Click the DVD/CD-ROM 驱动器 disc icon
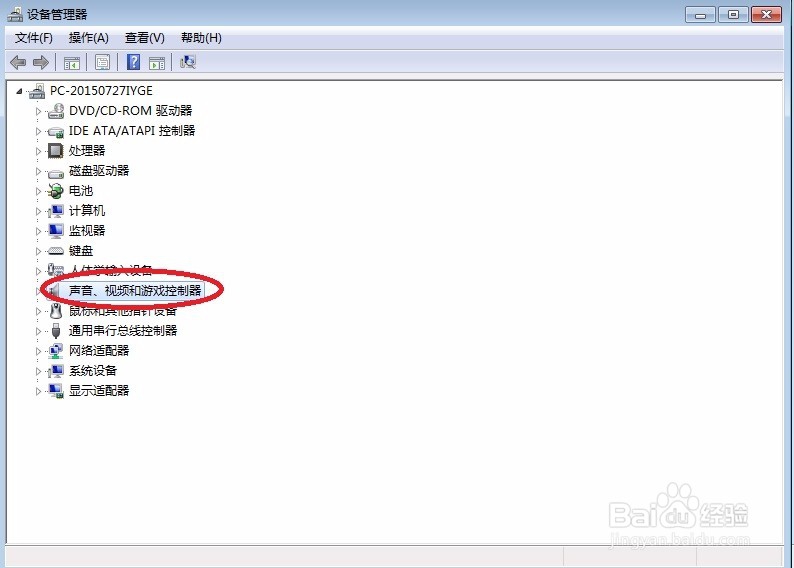 pos(56,111)
